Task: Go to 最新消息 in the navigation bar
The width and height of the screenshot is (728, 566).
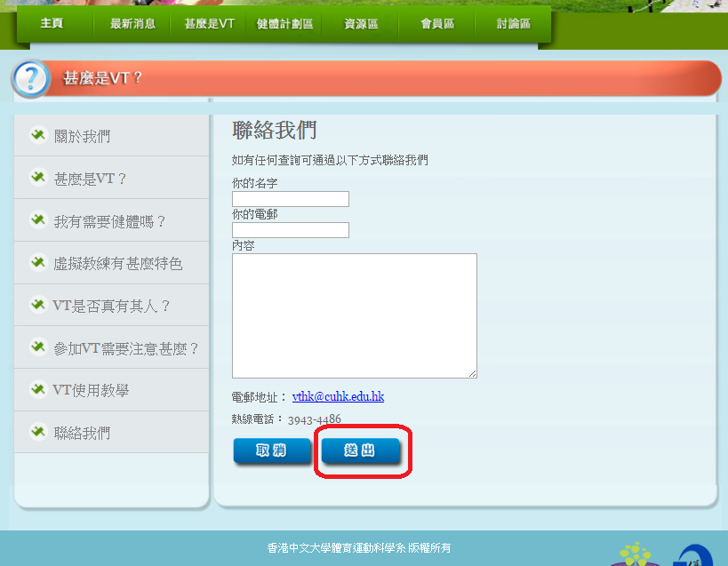Action: [x=132, y=24]
